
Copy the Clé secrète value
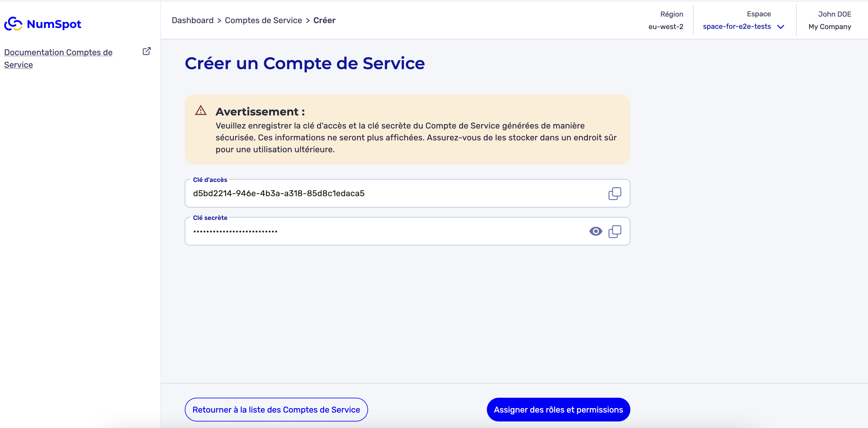[x=615, y=231]
